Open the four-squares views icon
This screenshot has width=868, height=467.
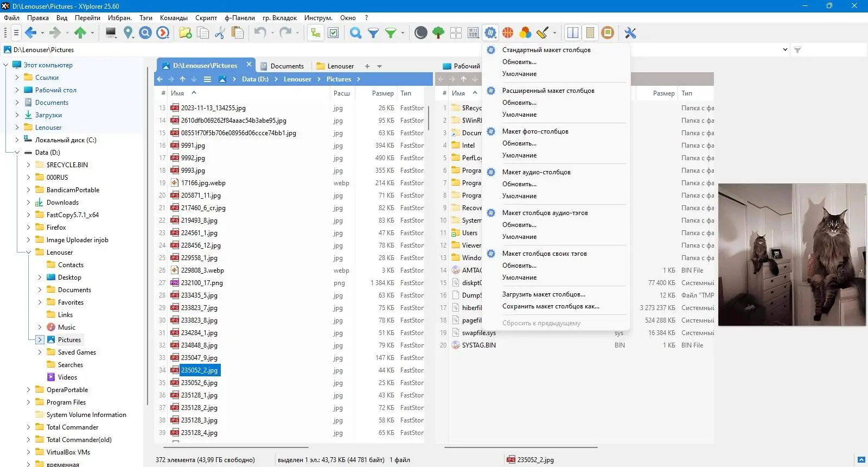456,33
